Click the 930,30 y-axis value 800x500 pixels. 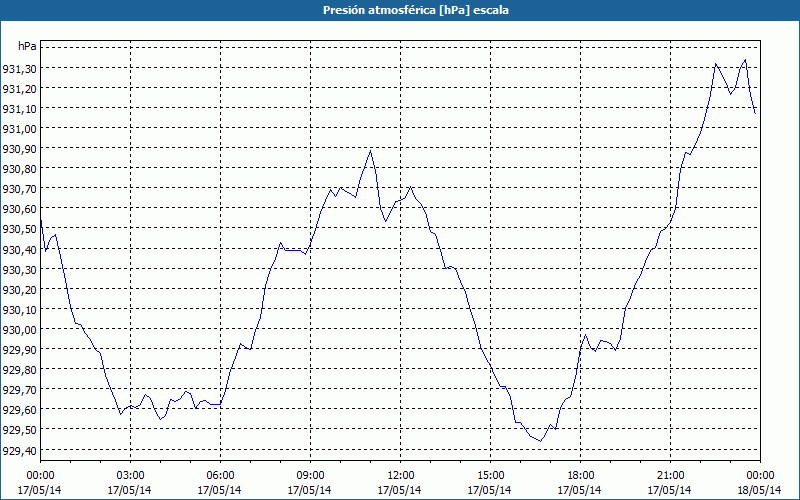pyautogui.click(x=19, y=269)
